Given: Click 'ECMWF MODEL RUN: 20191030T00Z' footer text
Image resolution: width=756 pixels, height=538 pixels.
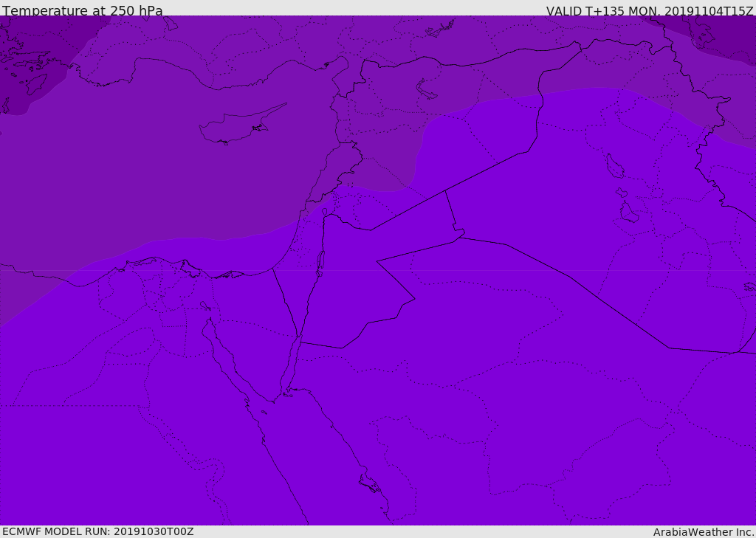Looking at the screenshot, I should click(x=98, y=531).
